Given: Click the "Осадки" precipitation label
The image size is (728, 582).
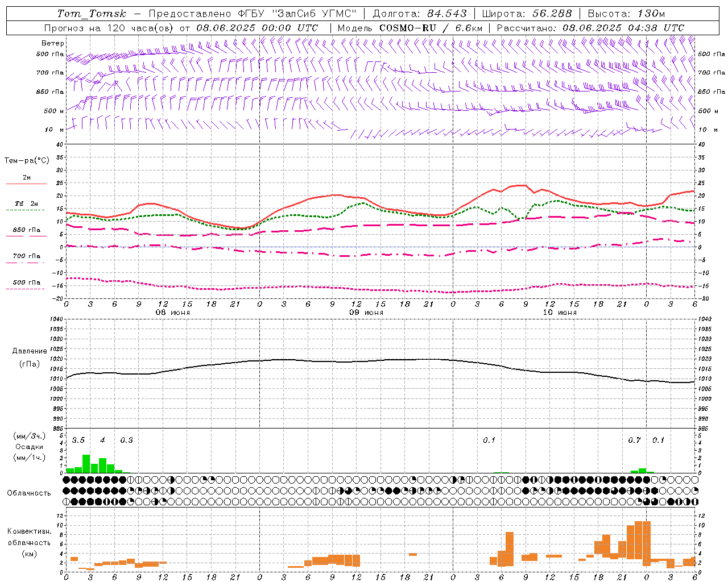Looking at the screenshot, I should pyautogui.click(x=30, y=447).
